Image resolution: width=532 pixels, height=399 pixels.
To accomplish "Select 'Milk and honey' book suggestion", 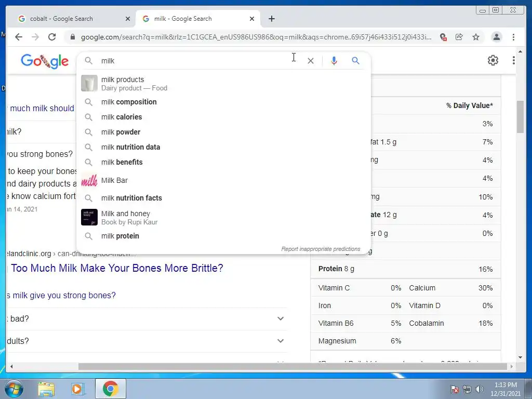I will 223,218.
